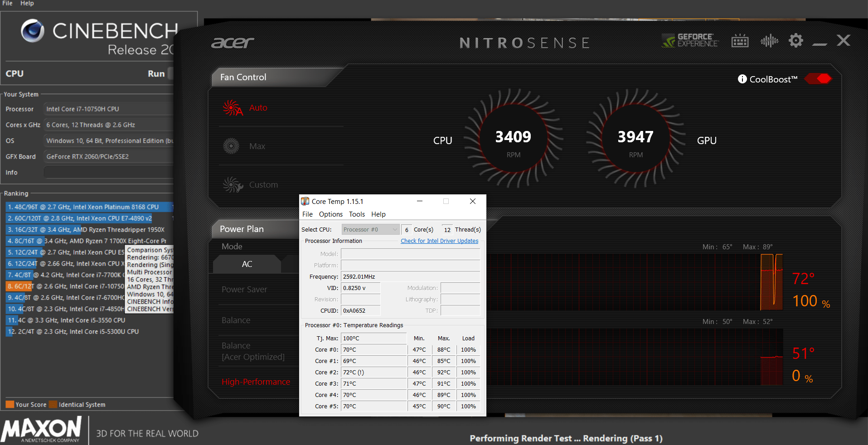
Task: Click the GFX Board field
Action: (108, 156)
